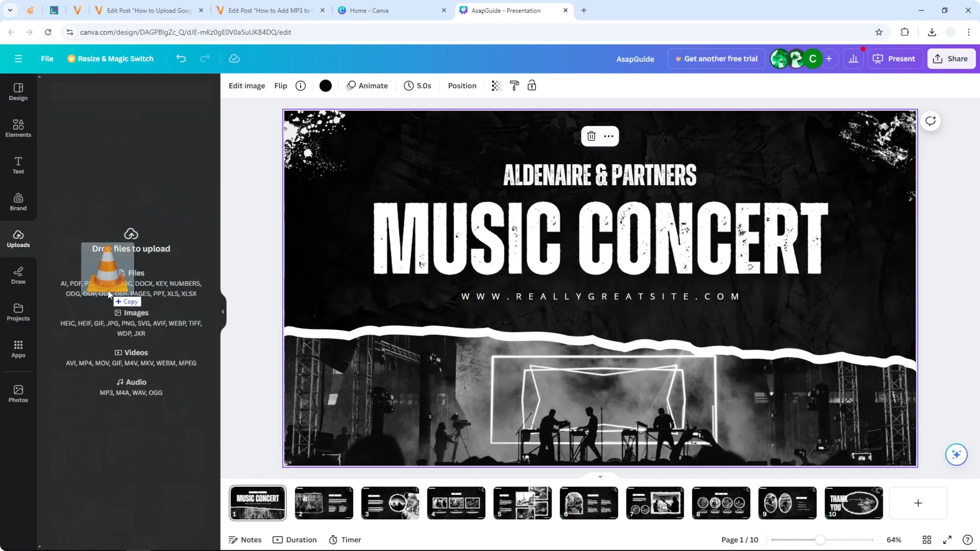
Task: Open Resize & Magic Switch
Action: click(110, 59)
